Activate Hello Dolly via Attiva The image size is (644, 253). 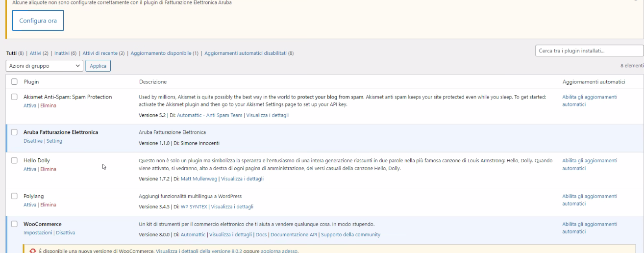coord(30,169)
